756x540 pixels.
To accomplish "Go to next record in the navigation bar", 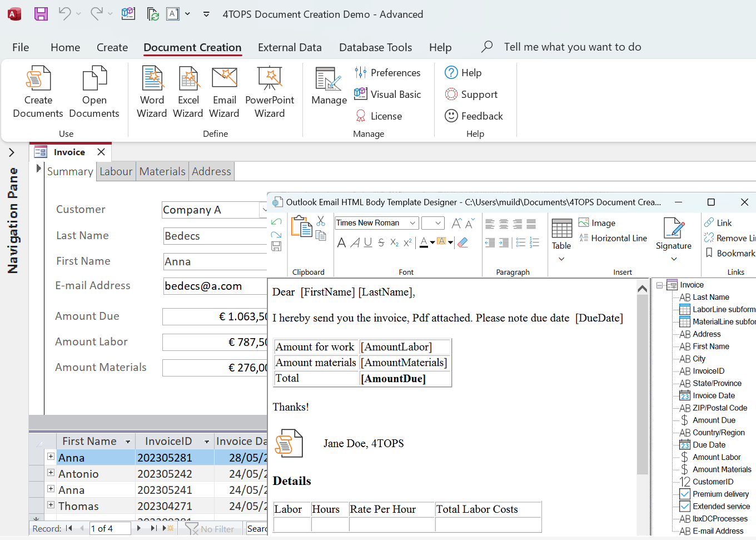I will (139, 528).
